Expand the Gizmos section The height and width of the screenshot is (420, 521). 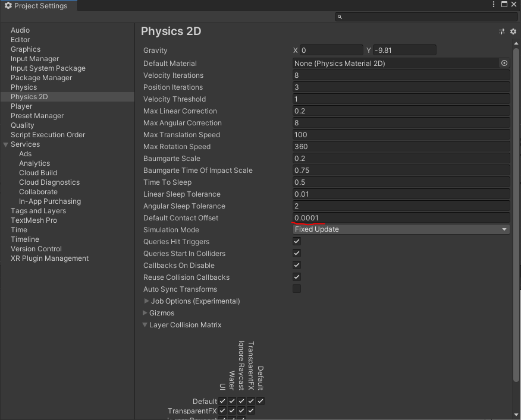(145, 312)
